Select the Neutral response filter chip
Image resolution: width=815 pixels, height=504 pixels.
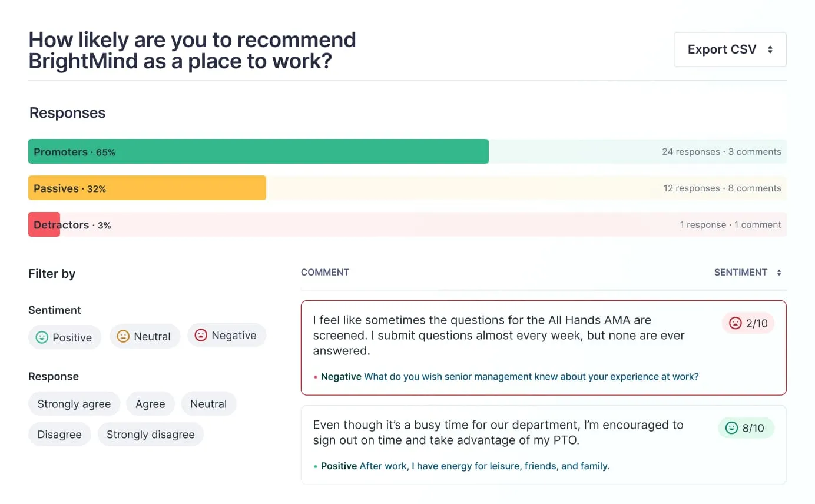point(208,404)
